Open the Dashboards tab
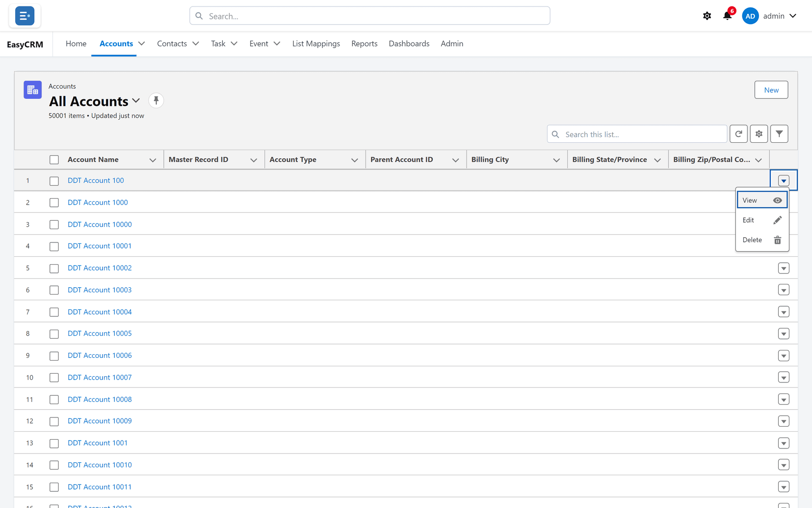The height and width of the screenshot is (508, 812). (x=409, y=43)
